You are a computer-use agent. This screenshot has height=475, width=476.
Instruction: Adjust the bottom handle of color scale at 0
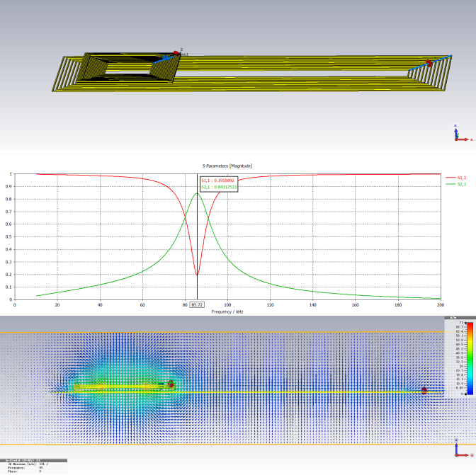coord(465,394)
